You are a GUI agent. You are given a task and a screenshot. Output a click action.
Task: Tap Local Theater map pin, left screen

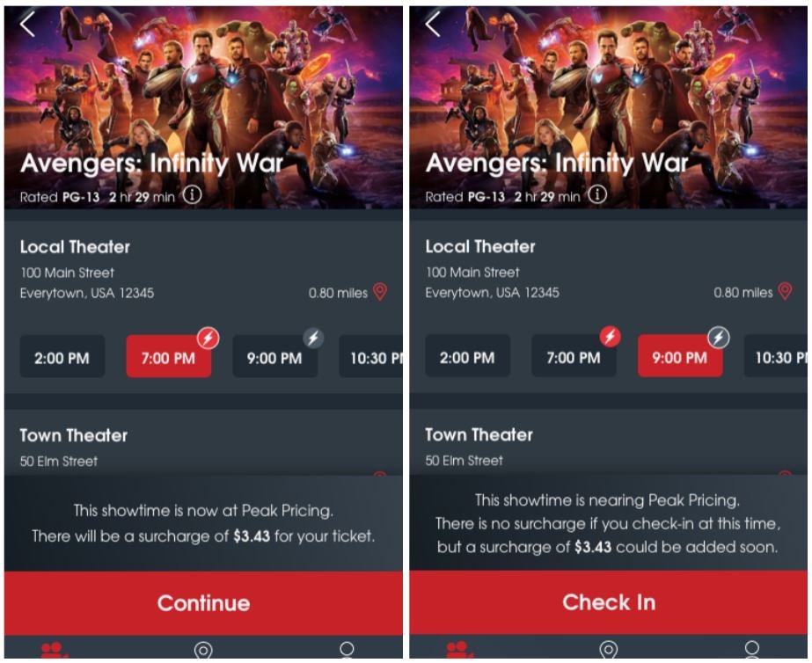coord(380,292)
